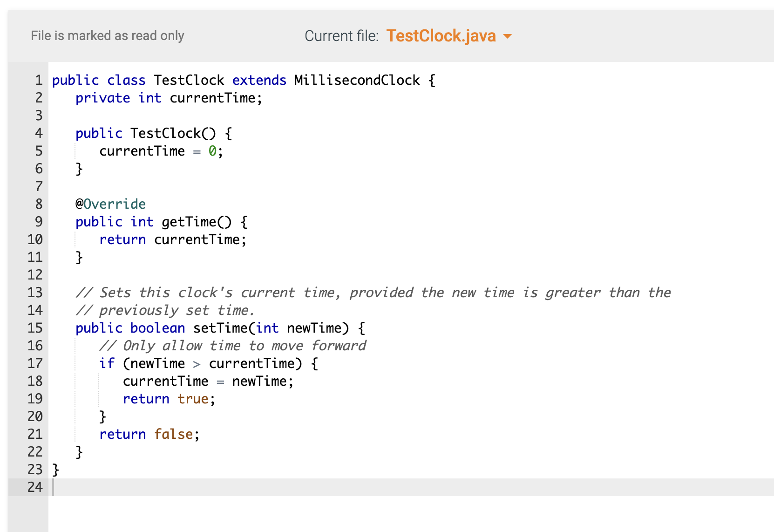Click the chevron next to TestClock.java
The height and width of the screenshot is (532, 774).
tap(508, 36)
